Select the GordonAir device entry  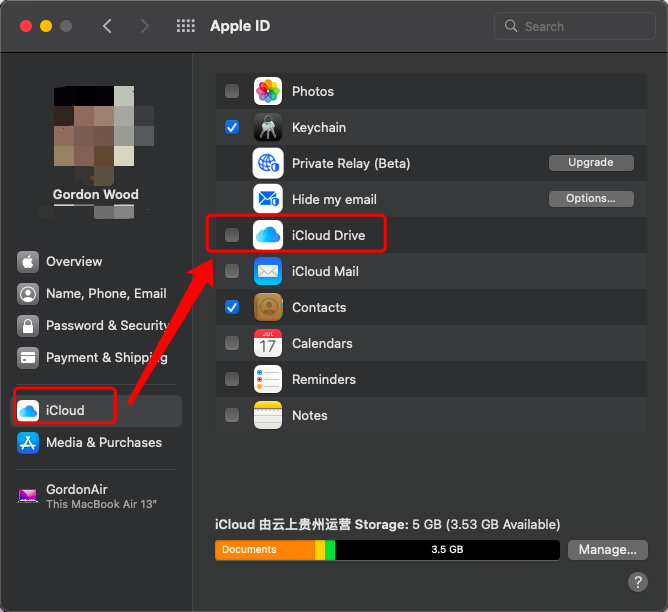click(x=96, y=496)
